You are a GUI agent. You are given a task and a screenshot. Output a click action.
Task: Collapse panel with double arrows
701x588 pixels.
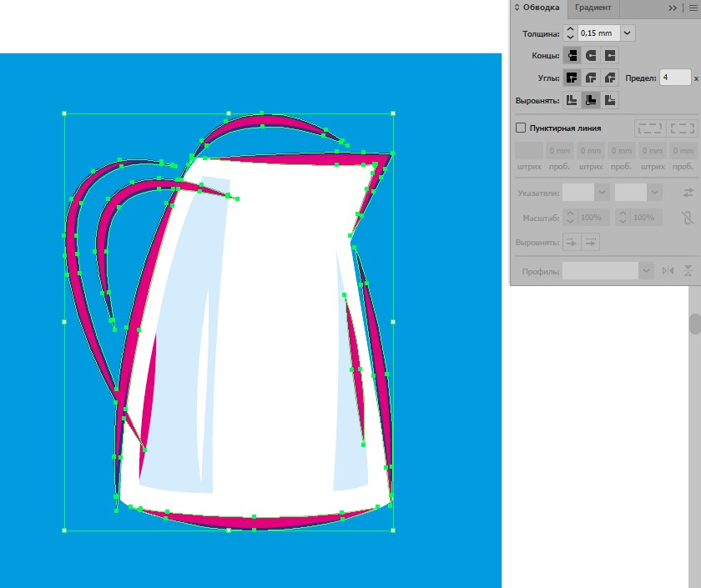pos(673,8)
